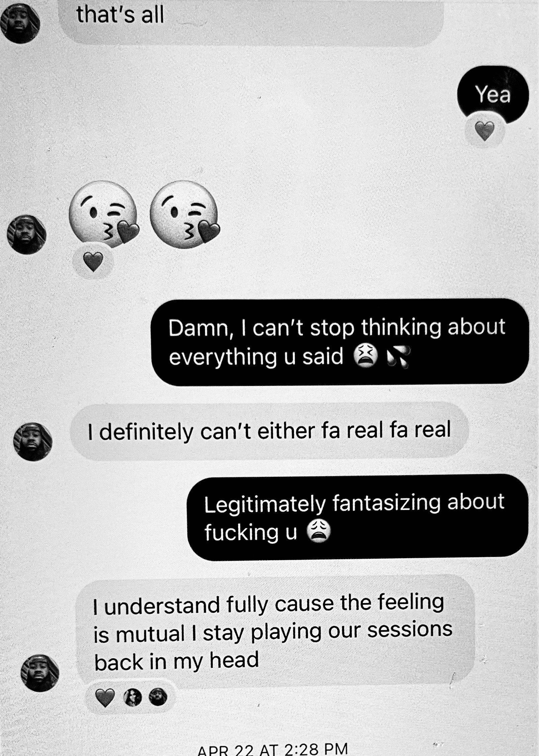Tap the weary emoji in the "fantasizing" message

(x=318, y=532)
